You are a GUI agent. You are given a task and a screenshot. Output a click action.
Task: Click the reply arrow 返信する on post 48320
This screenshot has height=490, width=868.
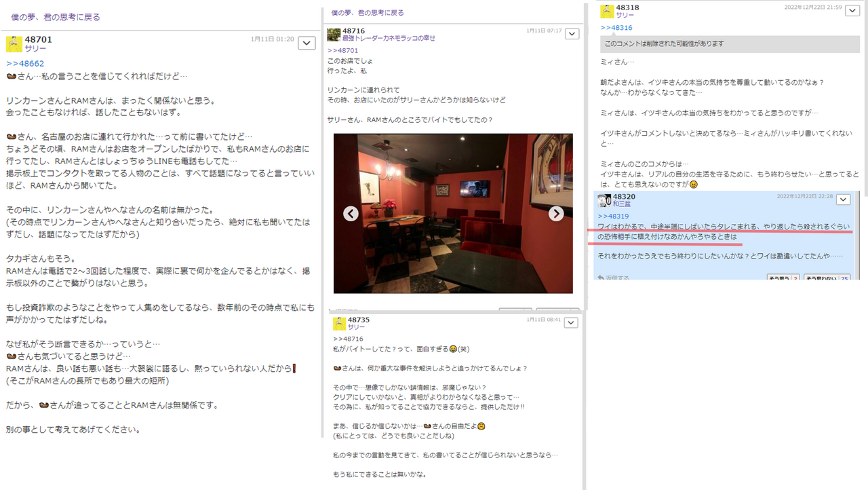(613, 278)
